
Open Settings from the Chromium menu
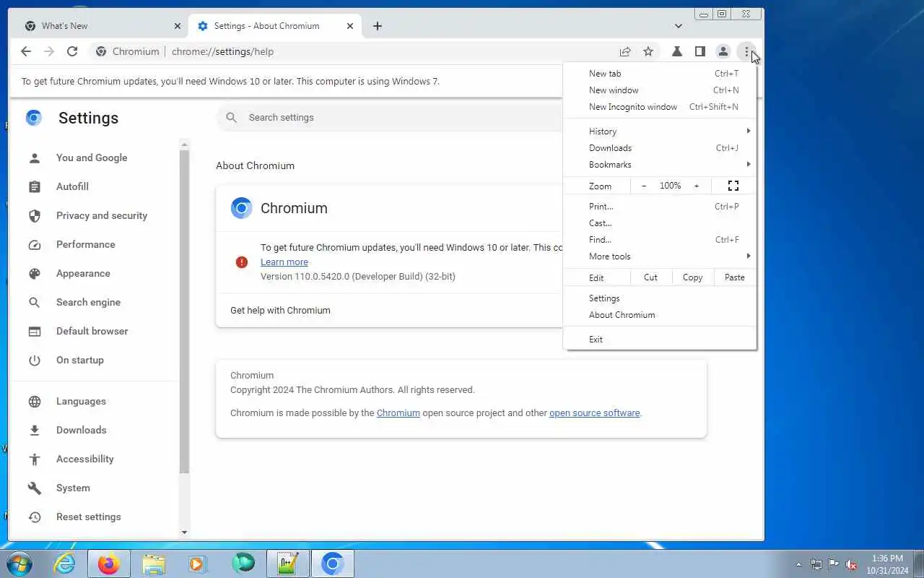pos(660,298)
